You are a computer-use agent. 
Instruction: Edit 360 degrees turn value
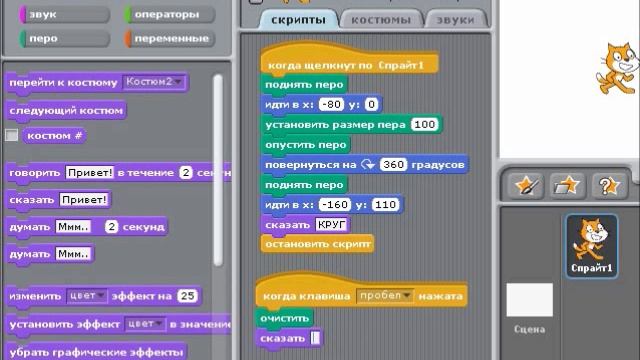pos(393,164)
